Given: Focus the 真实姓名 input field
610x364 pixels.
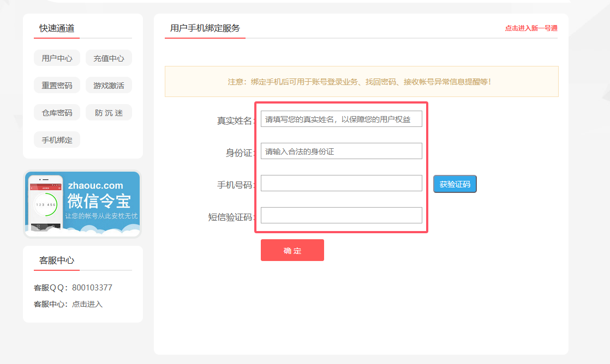Looking at the screenshot, I should 341,119.
